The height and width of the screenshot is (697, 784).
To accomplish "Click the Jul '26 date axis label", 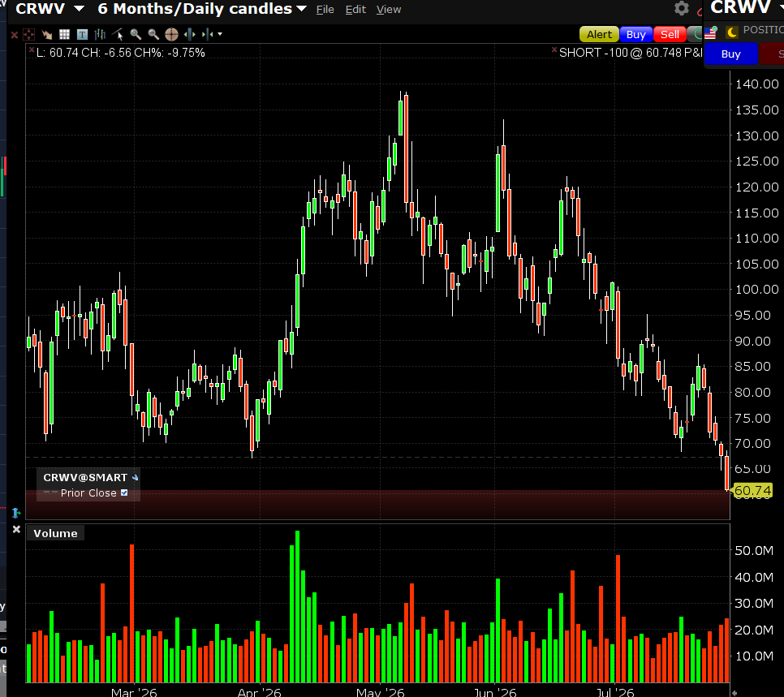I will point(615,692).
